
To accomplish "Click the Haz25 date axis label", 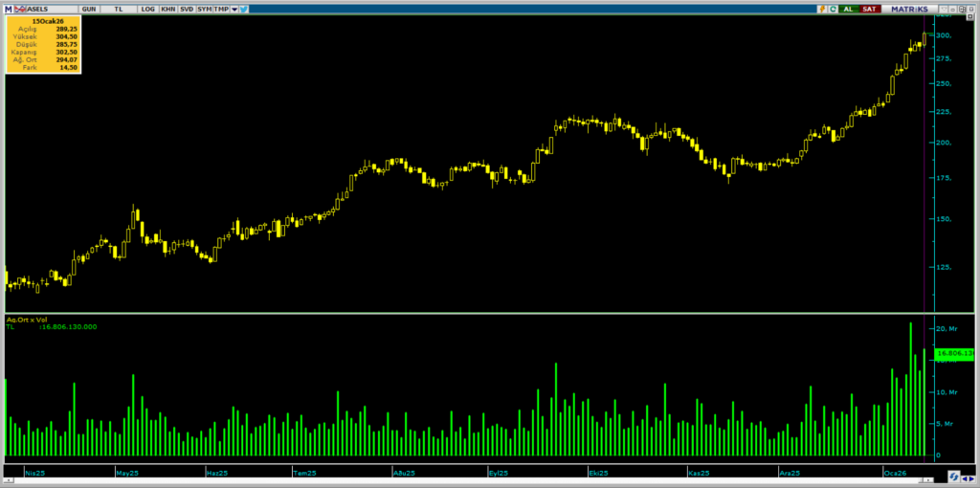I will 217,473.
